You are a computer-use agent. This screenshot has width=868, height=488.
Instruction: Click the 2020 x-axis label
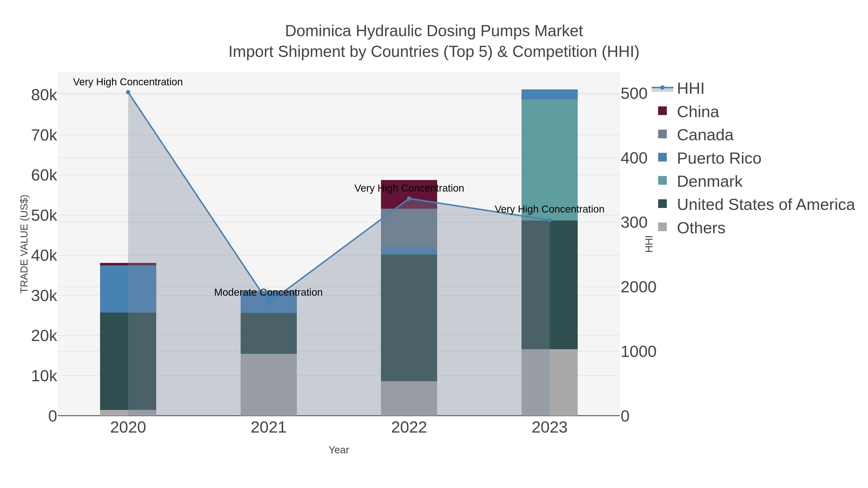(x=128, y=428)
